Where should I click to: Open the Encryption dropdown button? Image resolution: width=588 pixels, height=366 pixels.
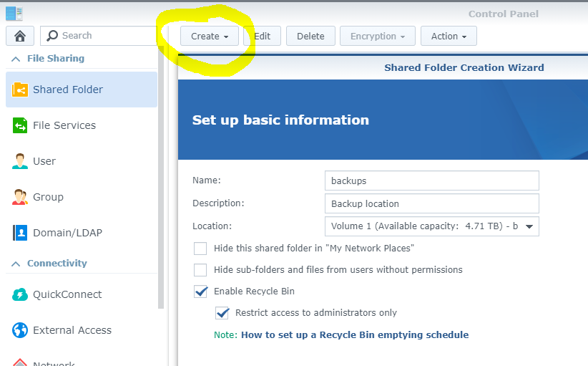(377, 36)
